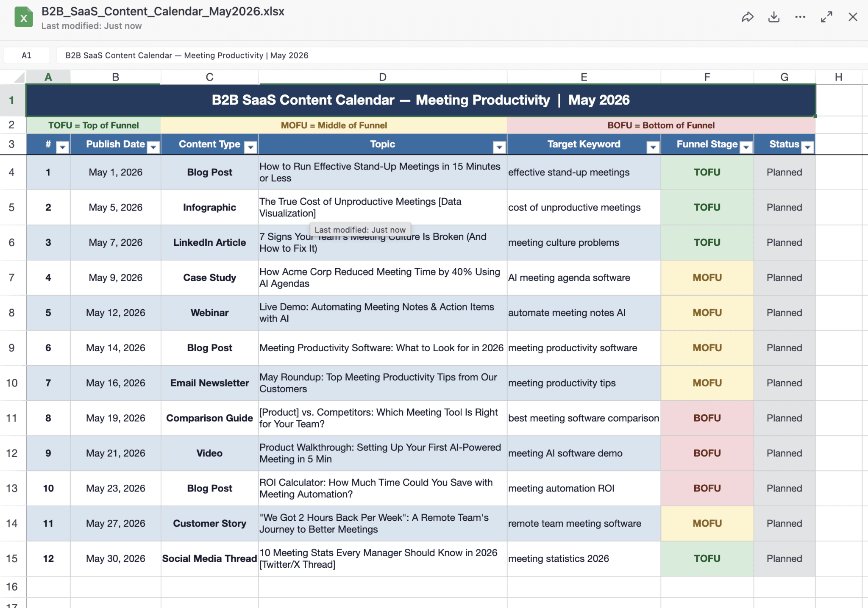Click the formula bar content
Image resolution: width=868 pixels, height=608 pixels.
(x=186, y=56)
